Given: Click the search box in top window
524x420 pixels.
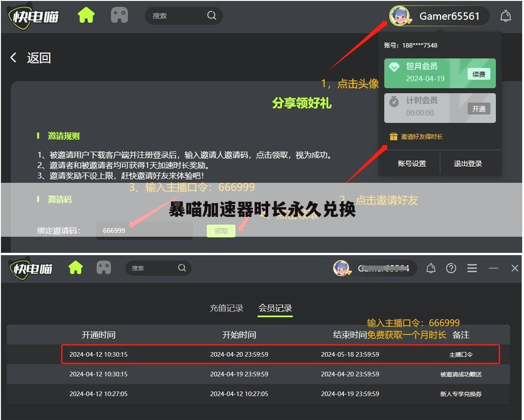Looking at the screenshot, I should point(183,15).
